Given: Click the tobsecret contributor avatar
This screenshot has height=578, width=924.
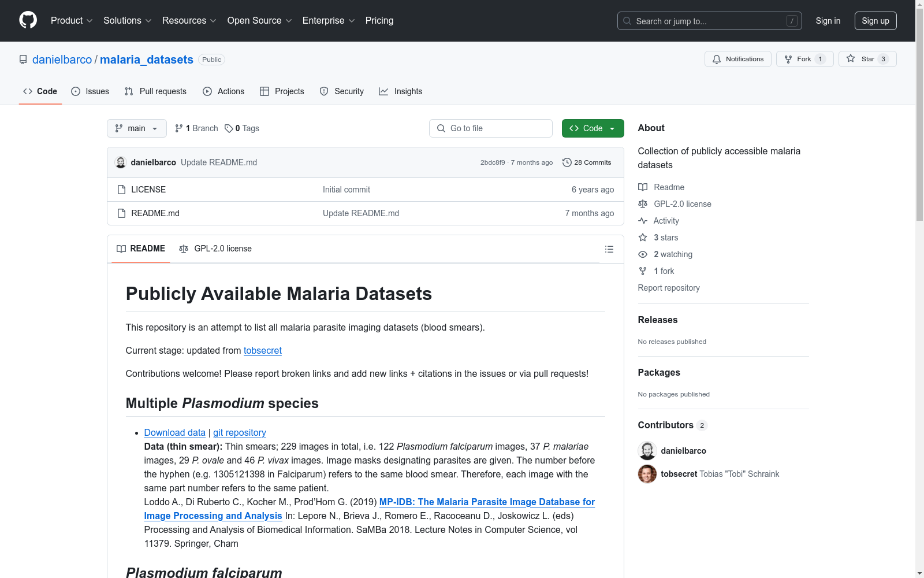Looking at the screenshot, I should (x=647, y=474).
